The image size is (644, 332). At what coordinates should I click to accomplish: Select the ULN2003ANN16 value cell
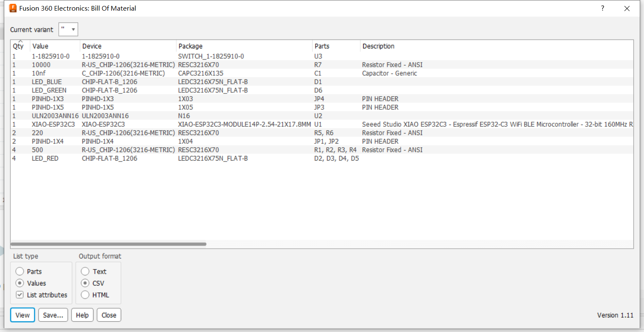[x=55, y=116]
